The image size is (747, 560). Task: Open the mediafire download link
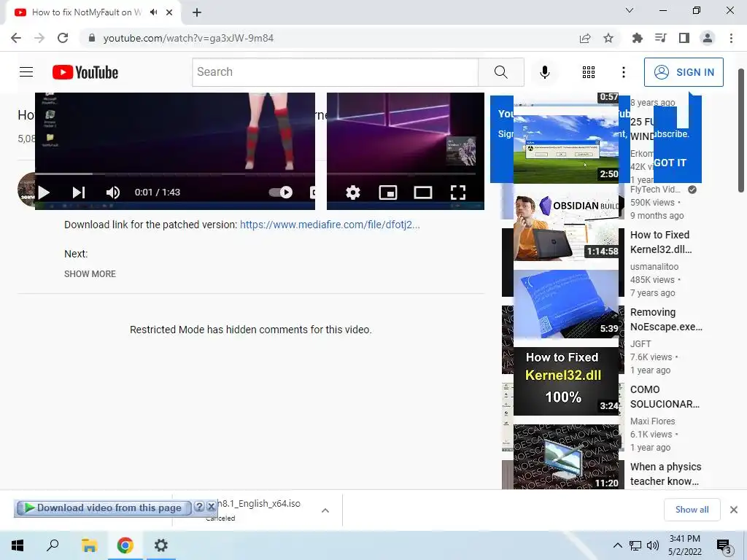click(330, 225)
